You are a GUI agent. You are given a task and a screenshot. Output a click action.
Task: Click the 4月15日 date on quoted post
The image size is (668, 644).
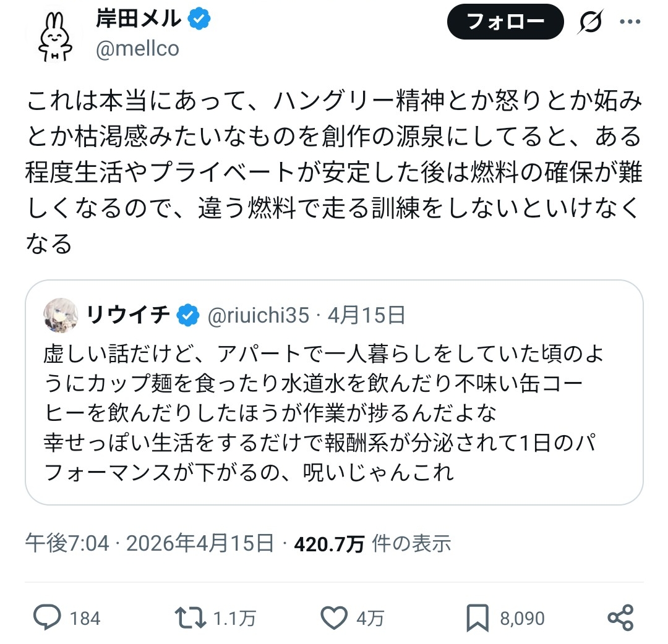tap(366, 316)
